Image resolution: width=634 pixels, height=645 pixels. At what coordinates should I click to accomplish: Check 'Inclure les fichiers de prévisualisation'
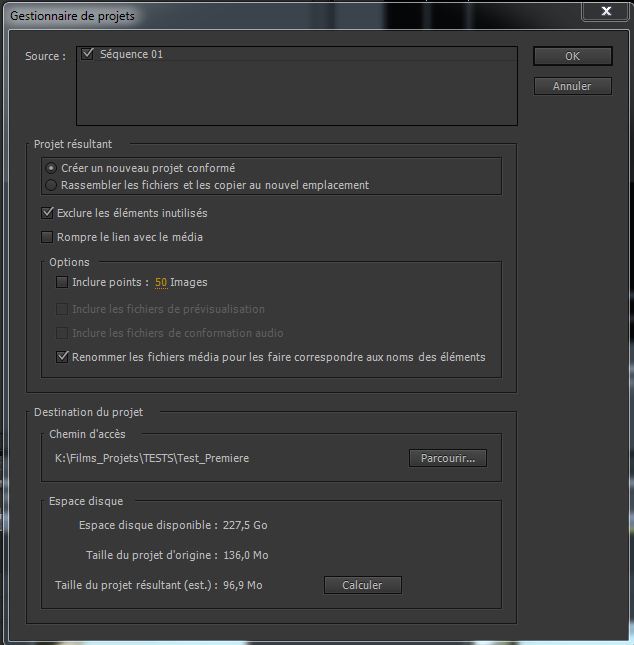click(x=62, y=309)
